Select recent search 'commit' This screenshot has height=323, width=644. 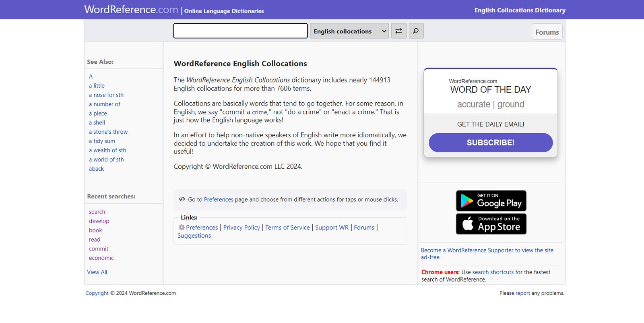tap(99, 249)
